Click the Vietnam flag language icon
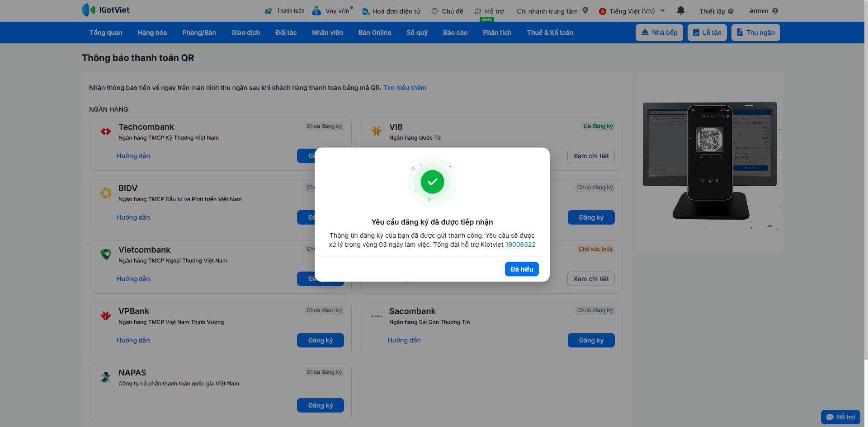 point(603,11)
